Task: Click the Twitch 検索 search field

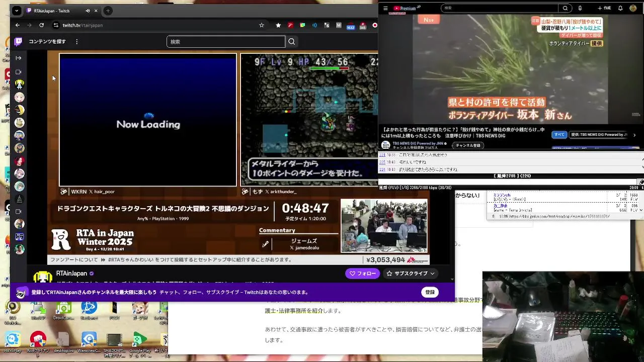Action: [226, 42]
